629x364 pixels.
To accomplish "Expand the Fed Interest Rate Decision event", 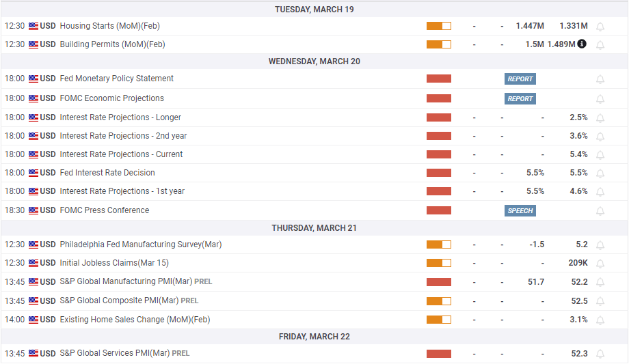I will (107, 173).
